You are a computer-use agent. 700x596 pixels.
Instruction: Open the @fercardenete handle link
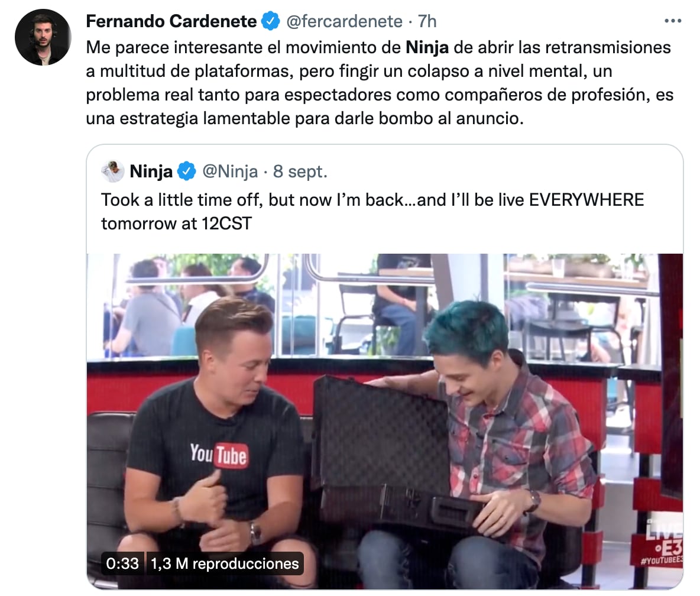coord(344,21)
